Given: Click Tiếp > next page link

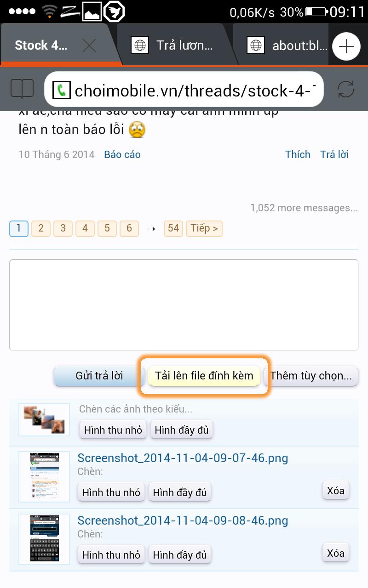Looking at the screenshot, I should coord(204,228).
